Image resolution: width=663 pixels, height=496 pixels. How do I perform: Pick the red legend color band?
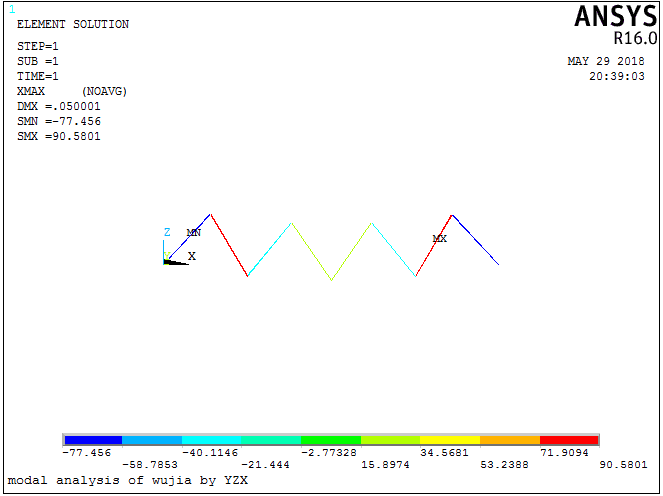click(569, 440)
